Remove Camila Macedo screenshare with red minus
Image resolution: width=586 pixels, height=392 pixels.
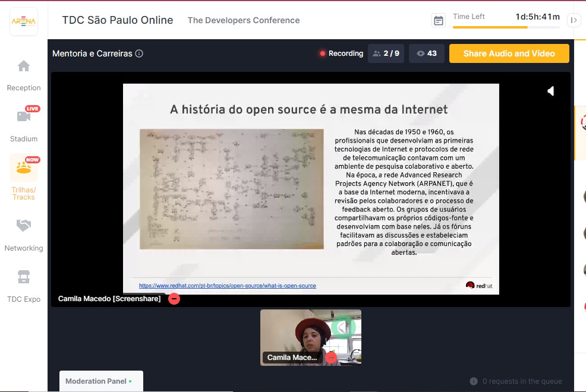174,299
